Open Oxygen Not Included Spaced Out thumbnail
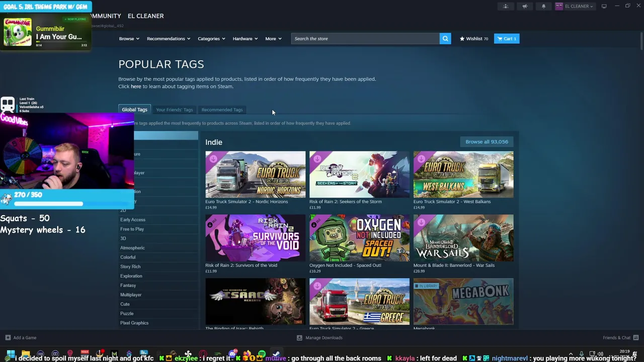Viewport: 644px width, 362px height. click(359, 238)
